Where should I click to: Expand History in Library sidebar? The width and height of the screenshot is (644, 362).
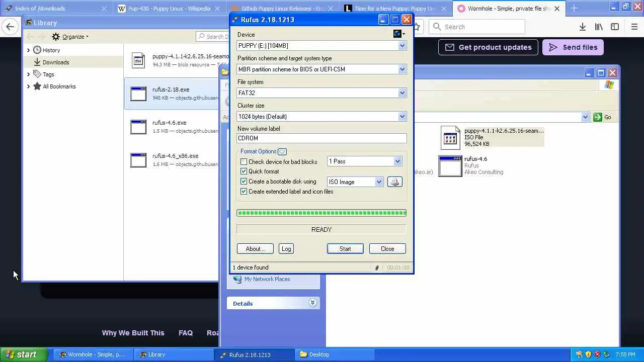click(x=28, y=50)
